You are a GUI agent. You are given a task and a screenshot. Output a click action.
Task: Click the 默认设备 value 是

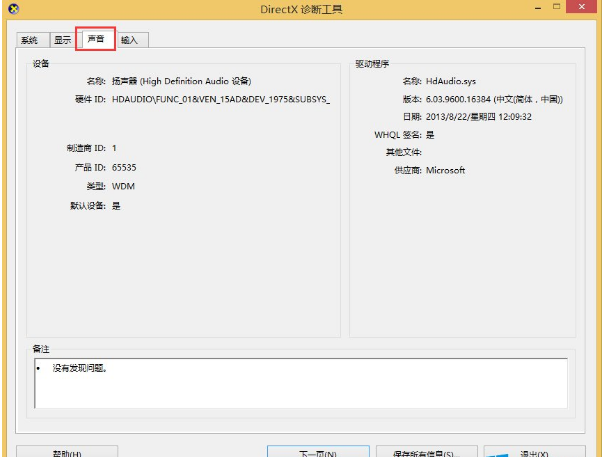click(116, 206)
